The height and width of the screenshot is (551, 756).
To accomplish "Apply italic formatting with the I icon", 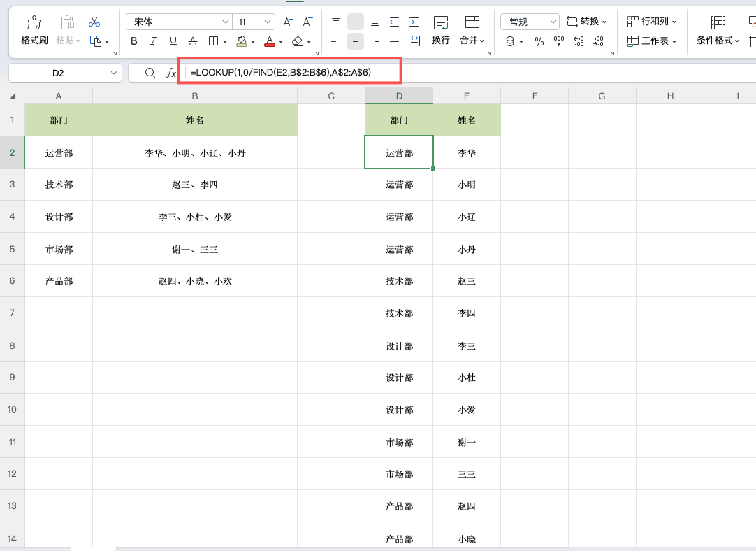I will [x=152, y=41].
